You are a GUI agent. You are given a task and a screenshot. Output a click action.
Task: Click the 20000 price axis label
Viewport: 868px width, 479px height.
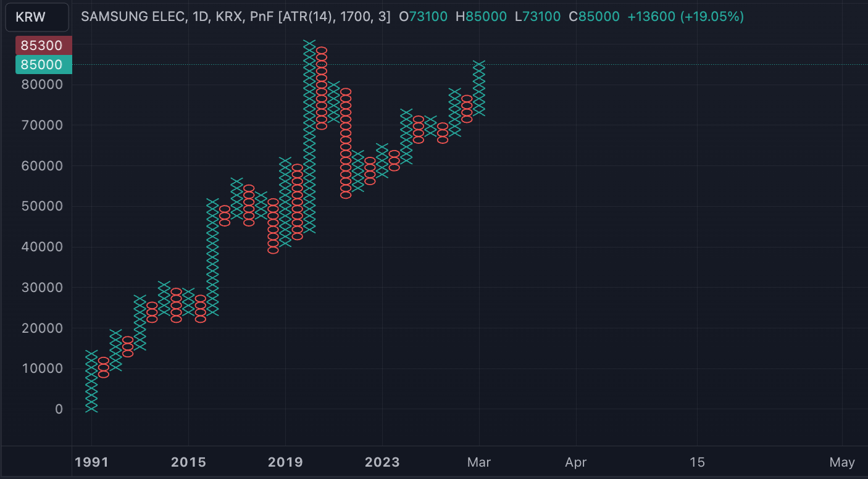42,328
